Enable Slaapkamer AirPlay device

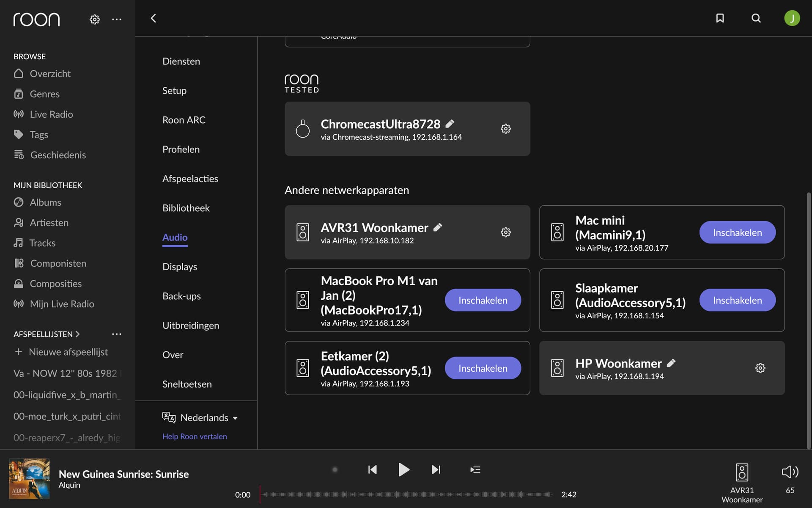[737, 300]
